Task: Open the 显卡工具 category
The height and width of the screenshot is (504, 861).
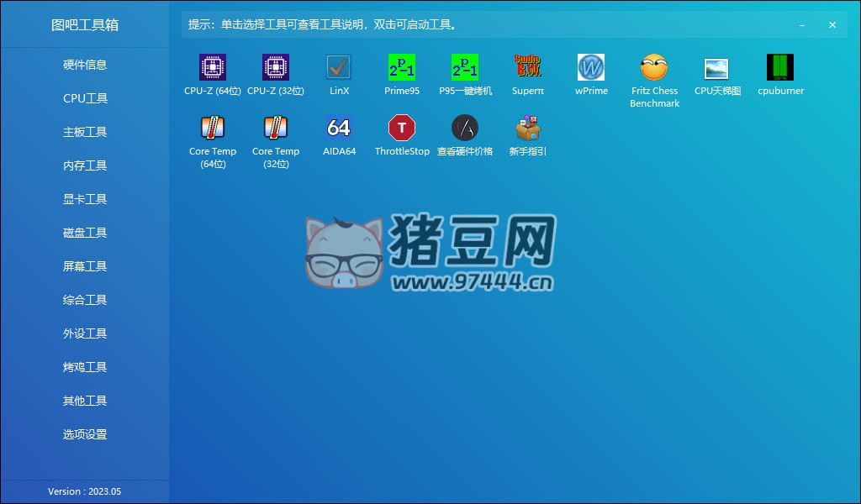Action: 85,199
